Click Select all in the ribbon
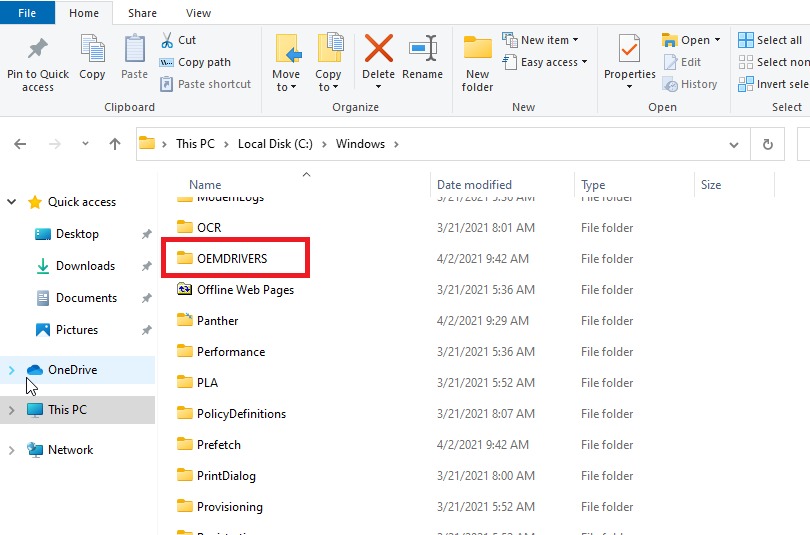The height and width of the screenshot is (535, 810). tap(770, 40)
